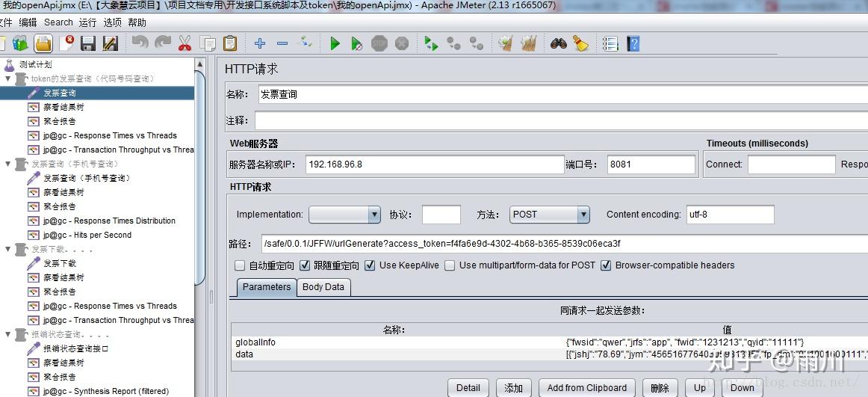Image resolution: width=868 pixels, height=397 pixels.
Task: Open Search with the binoculars icon
Action: 558,43
